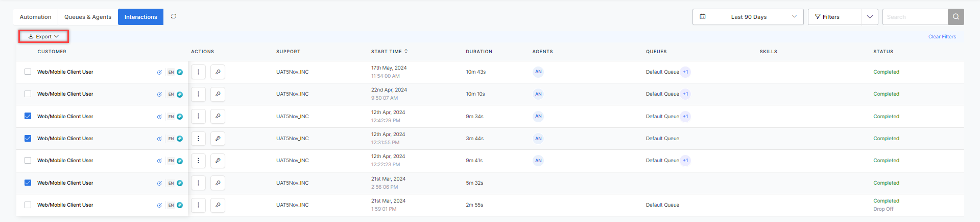
Task: Switch to the Automation tab
Action: click(x=35, y=17)
